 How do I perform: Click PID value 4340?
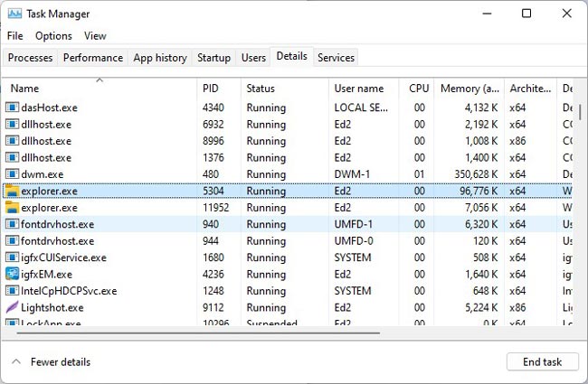coord(213,108)
